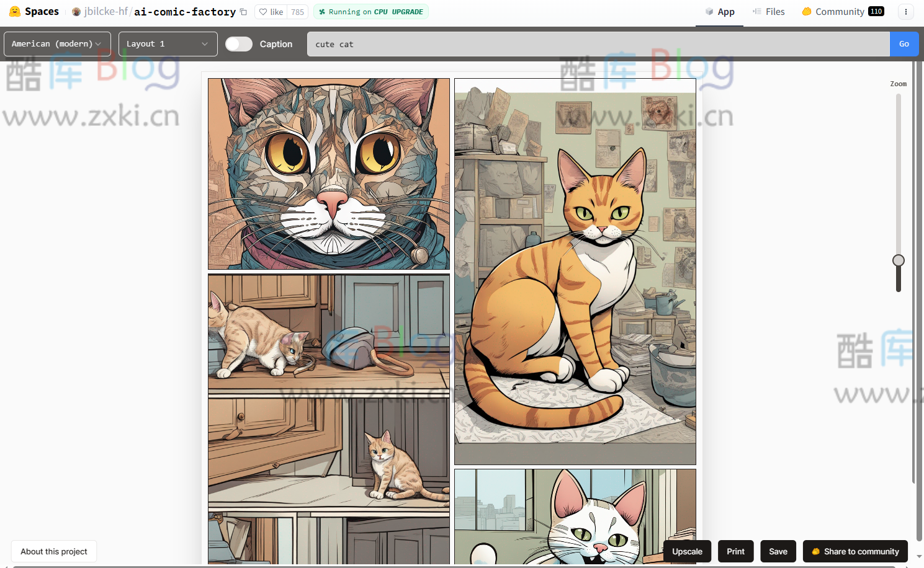Click the heart icon to like the Space

coord(263,11)
